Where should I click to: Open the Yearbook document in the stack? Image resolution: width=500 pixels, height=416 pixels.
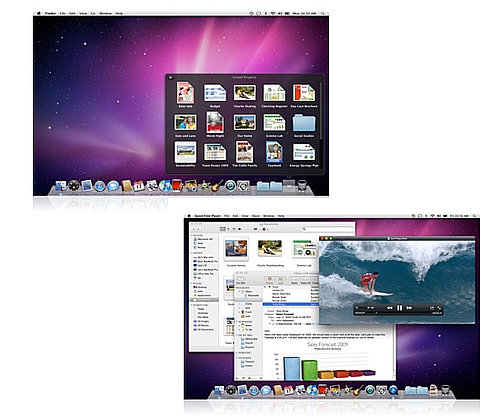(x=274, y=154)
